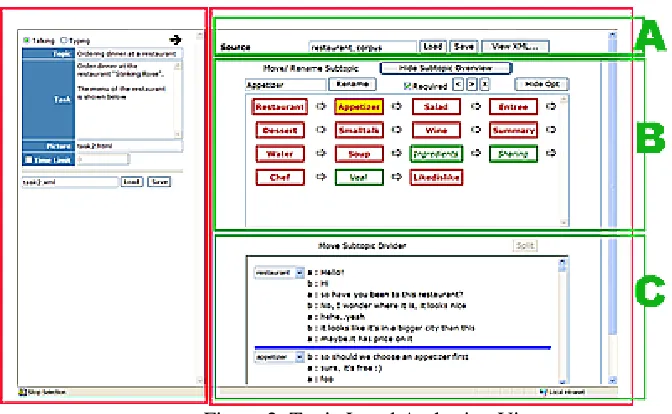Click the subtopic overview scrollbar down arrow

click(x=564, y=222)
